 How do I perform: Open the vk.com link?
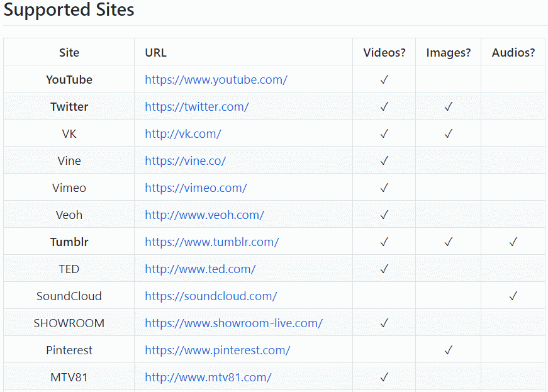click(182, 134)
